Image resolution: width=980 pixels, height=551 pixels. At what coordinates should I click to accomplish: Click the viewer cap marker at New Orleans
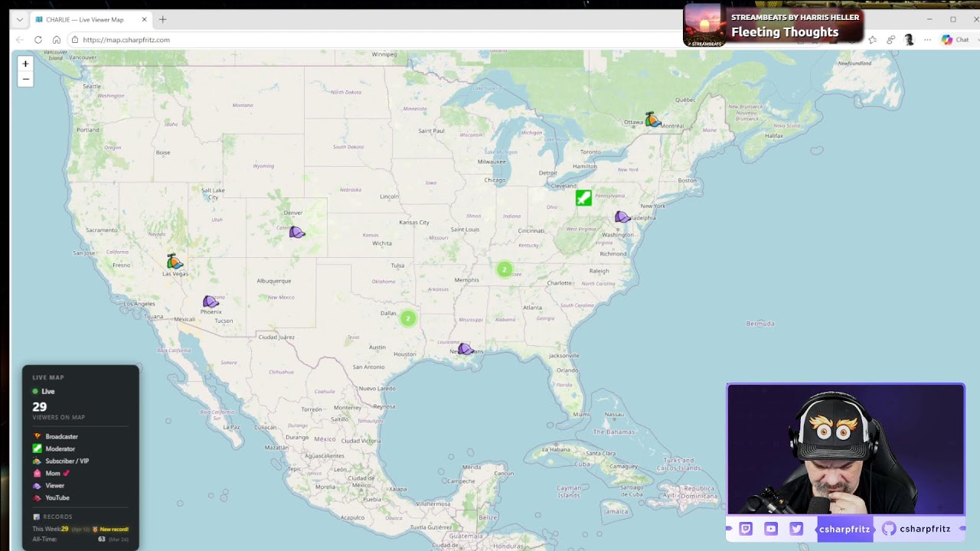[465, 349]
